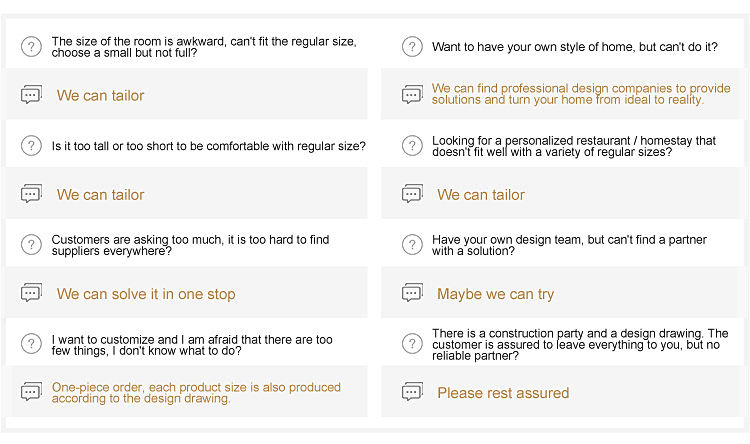Click question icon beside too tall or short
The image size is (750, 444).
[x=31, y=146]
